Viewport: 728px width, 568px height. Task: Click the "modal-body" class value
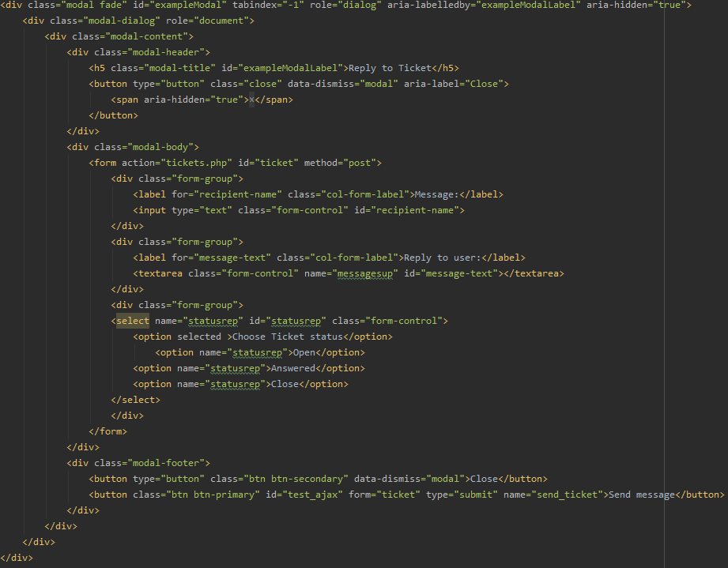click(x=160, y=147)
